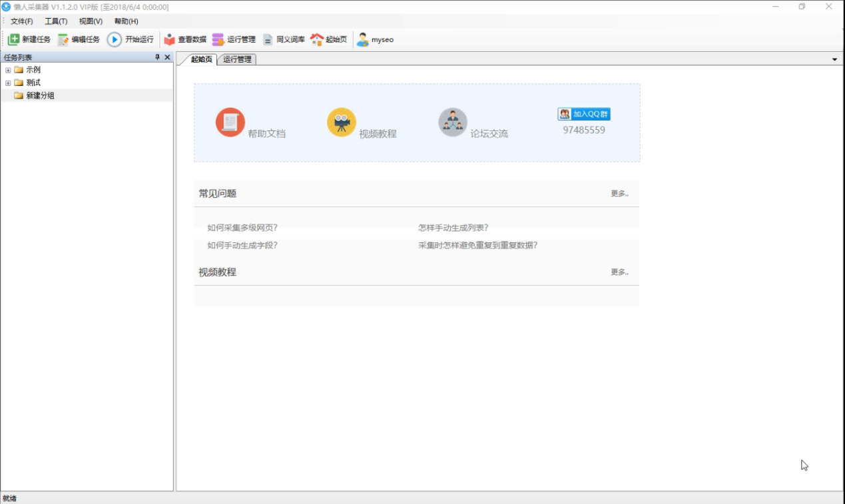This screenshot has height=504, width=845.
Task: Expand the 示例 folder in the task list
Action: (7, 69)
